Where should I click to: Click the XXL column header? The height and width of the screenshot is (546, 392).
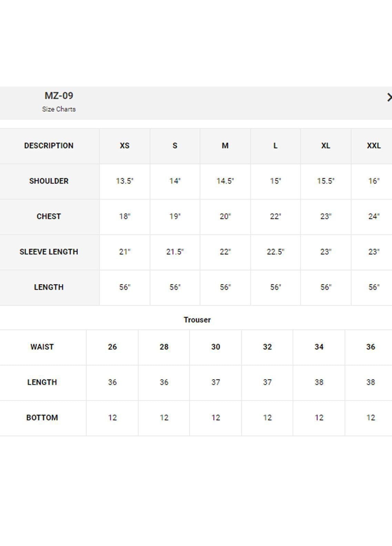pos(374,146)
